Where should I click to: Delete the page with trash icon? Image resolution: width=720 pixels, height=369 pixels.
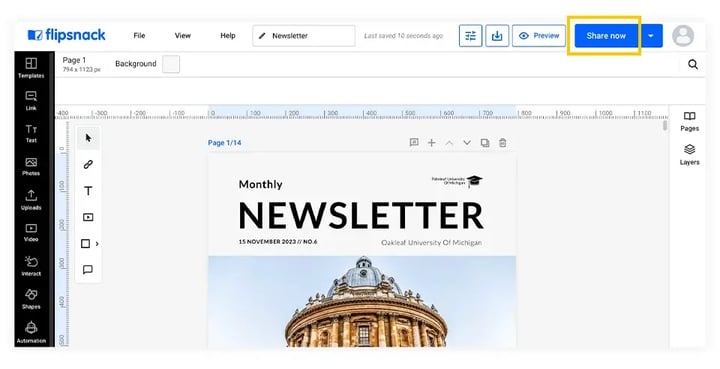pyautogui.click(x=503, y=143)
